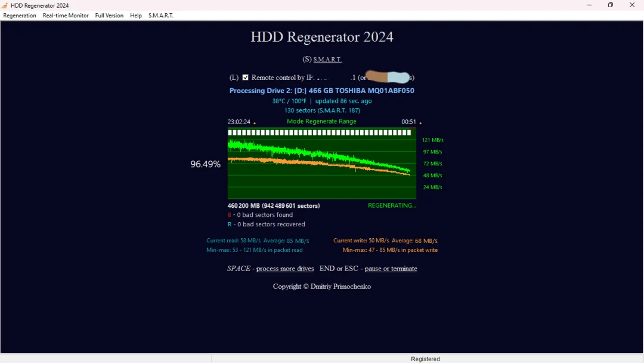Click the 'pause or terminate' link

coord(391,269)
